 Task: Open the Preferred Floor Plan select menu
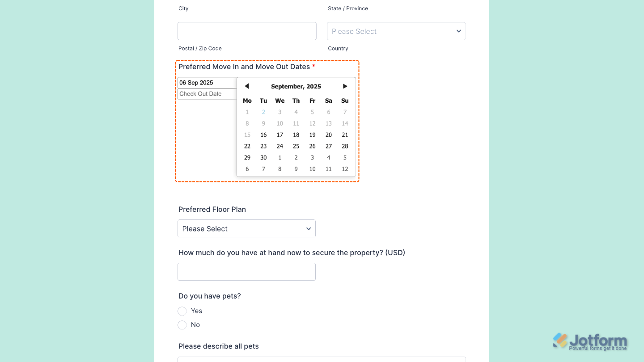pyautogui.click(x=246, y=228)
